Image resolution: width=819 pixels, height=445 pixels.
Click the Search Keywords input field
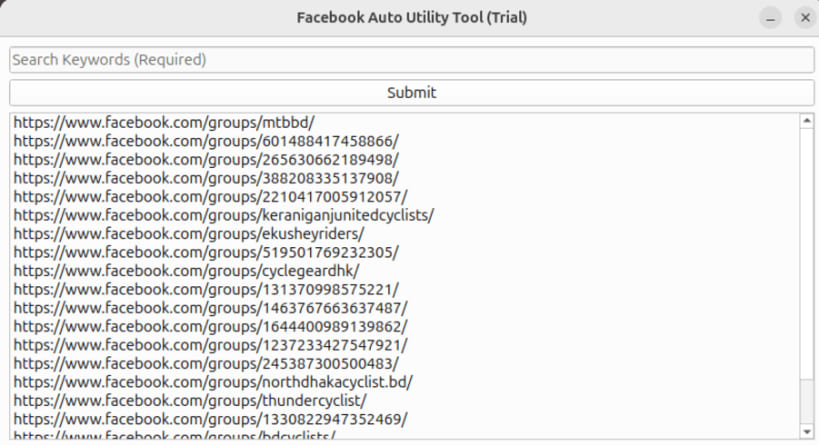(412, 60)
